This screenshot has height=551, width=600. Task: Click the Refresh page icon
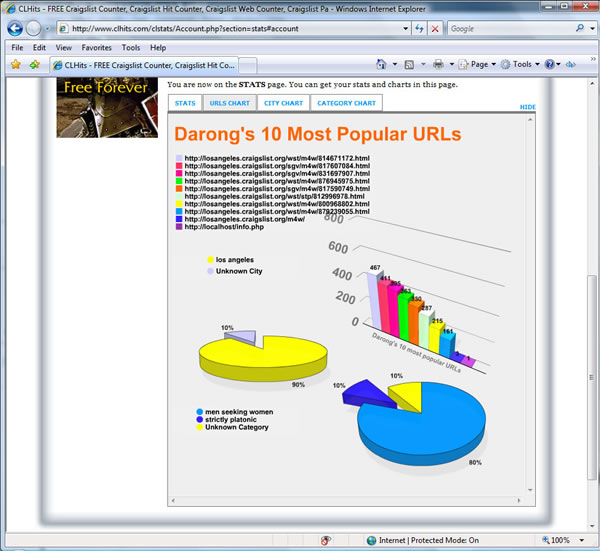point(418,29)
